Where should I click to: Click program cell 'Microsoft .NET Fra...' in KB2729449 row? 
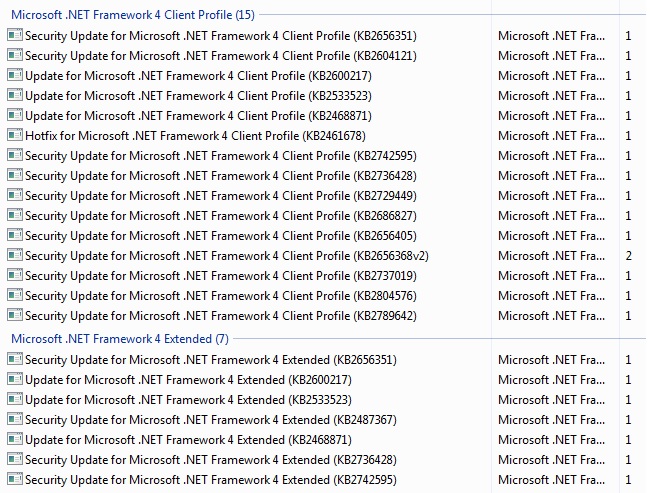[x=551, y=196]
